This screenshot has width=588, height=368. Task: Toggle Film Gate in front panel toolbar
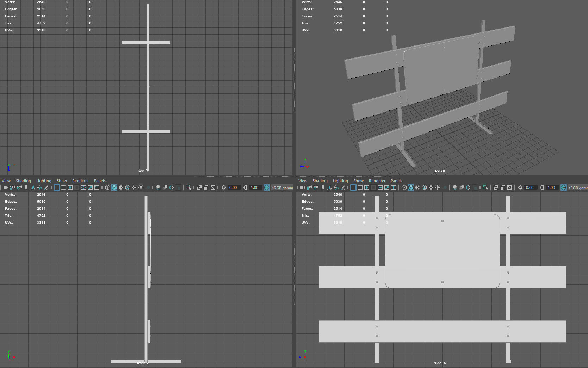point(63,188)
